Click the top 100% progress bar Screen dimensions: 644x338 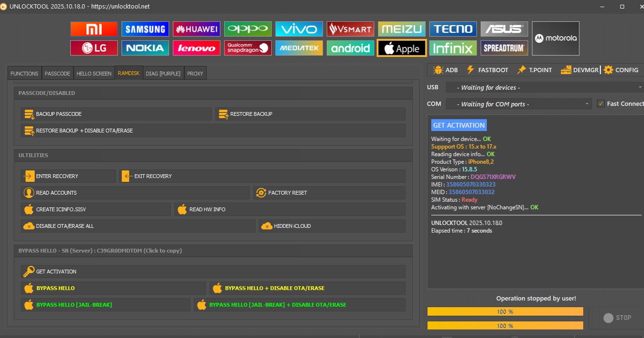[505, 311]
